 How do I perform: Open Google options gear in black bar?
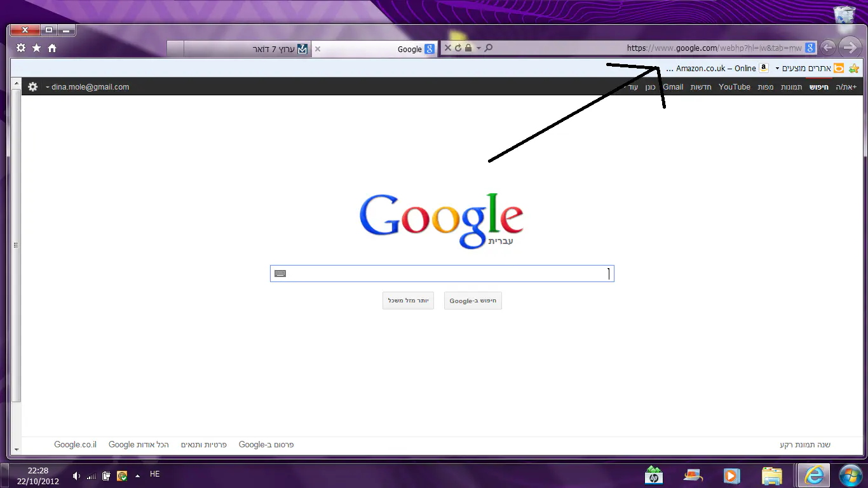[x=33, y=87]
